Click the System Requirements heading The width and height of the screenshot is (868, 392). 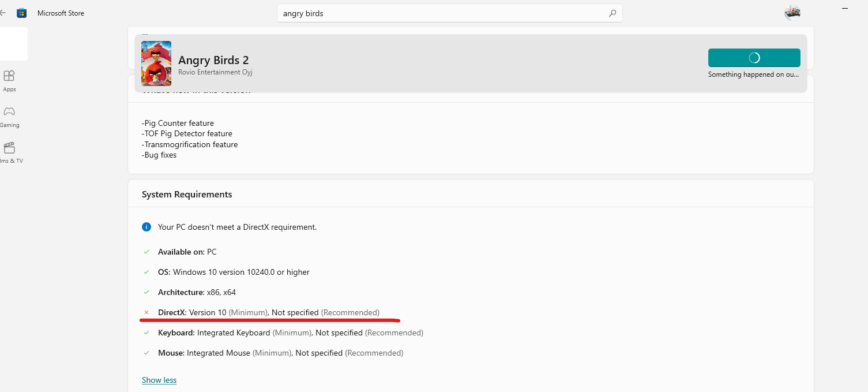pos(187,195)
